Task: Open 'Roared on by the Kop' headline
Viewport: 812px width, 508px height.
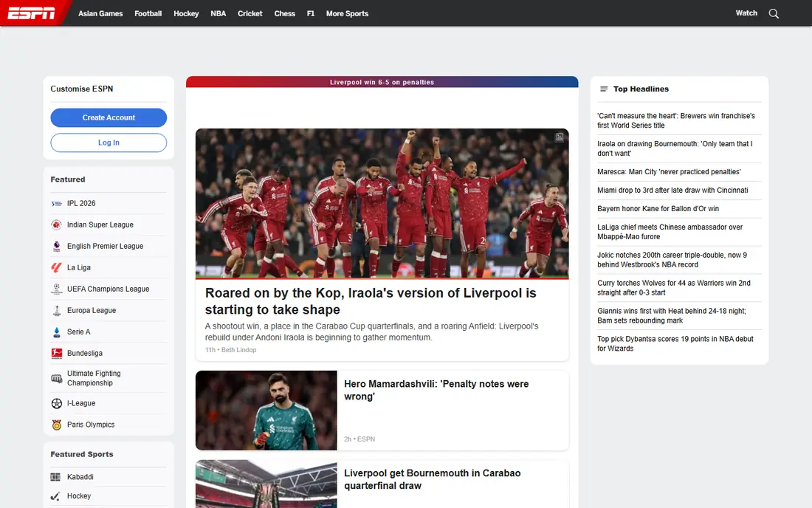Action: click(371, 301)
